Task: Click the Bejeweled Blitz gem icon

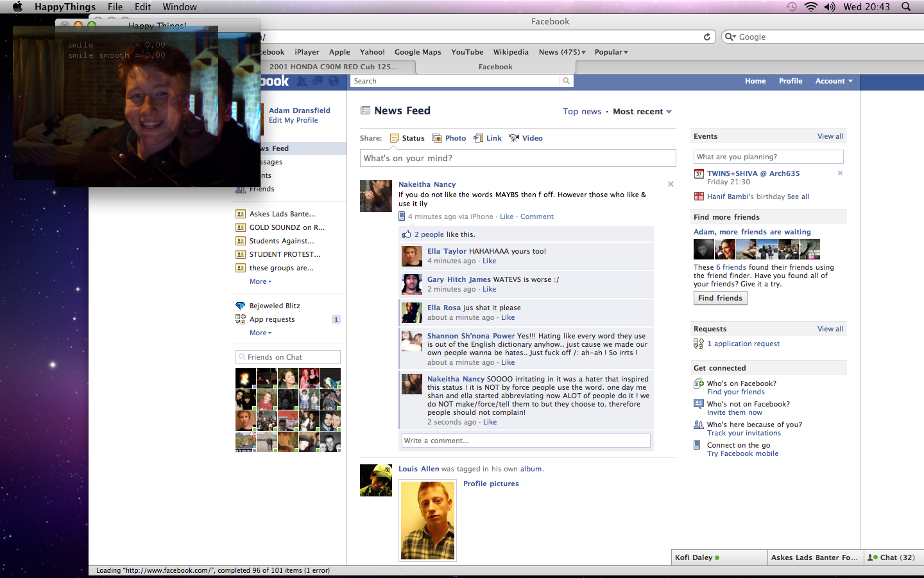Action: [x=241, y=306]
